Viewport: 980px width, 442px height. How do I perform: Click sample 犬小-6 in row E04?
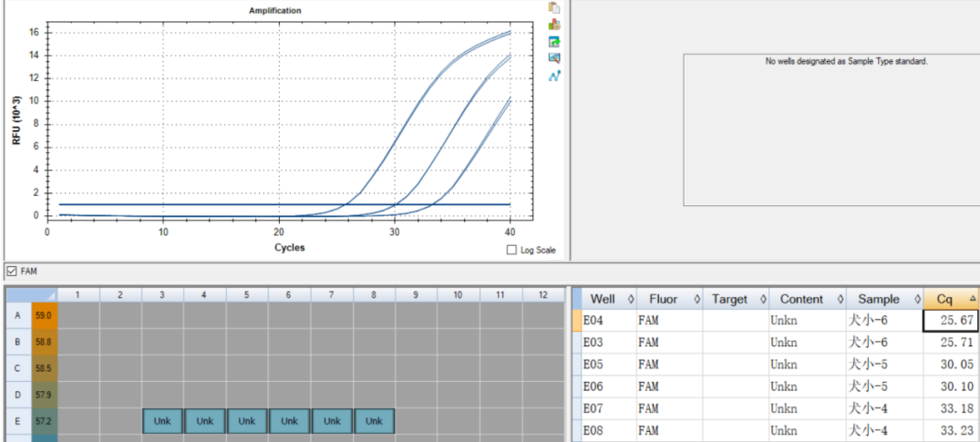pos(884,320)
